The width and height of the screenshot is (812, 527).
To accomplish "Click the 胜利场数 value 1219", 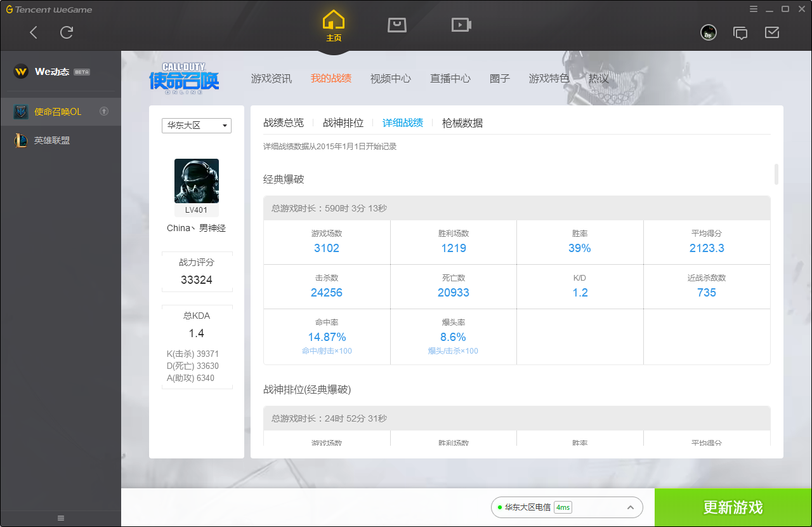I will [x=454, y=248].
